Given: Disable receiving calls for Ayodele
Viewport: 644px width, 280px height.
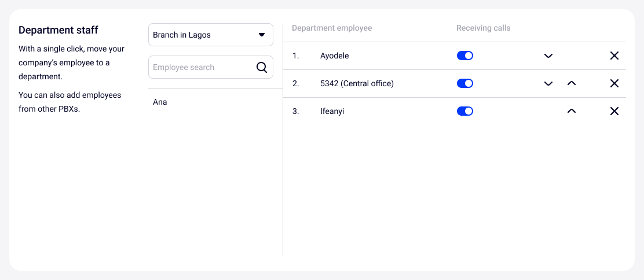Looking at the screenshot, I should (465, 56).
